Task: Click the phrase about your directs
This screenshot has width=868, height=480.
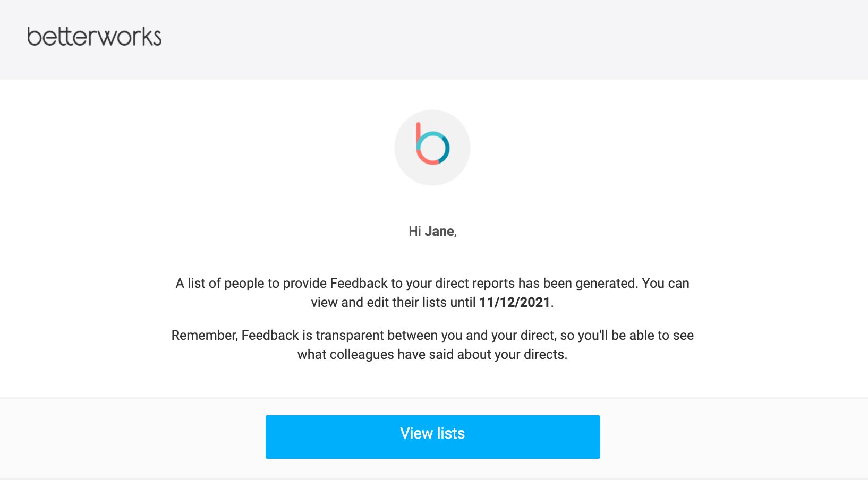Action: pyautogui.click(x=512, y=355)
